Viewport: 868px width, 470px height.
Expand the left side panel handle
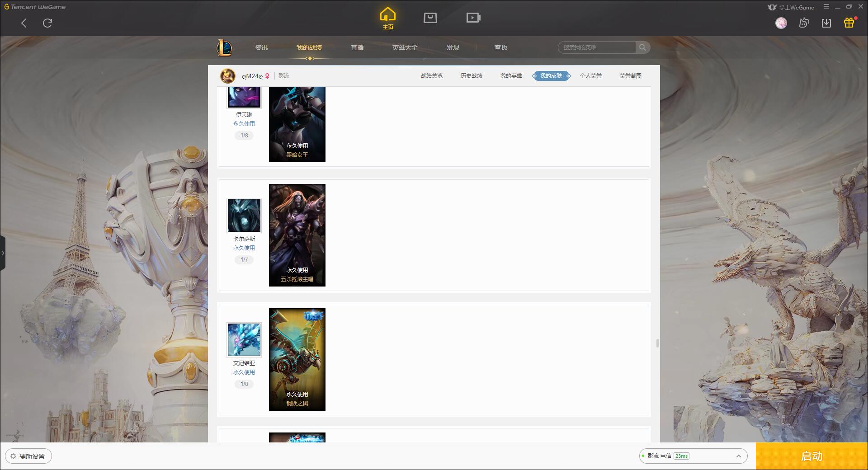click(x=3, y=253)
